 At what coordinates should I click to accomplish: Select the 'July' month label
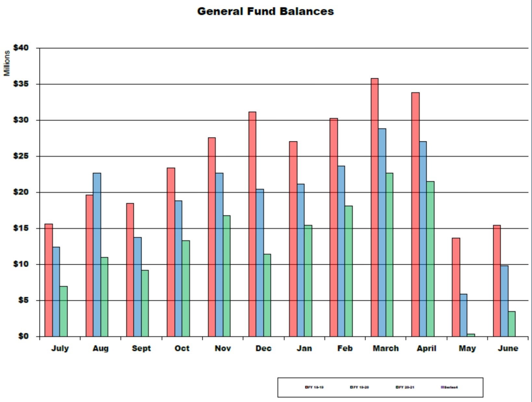[60, 348]
